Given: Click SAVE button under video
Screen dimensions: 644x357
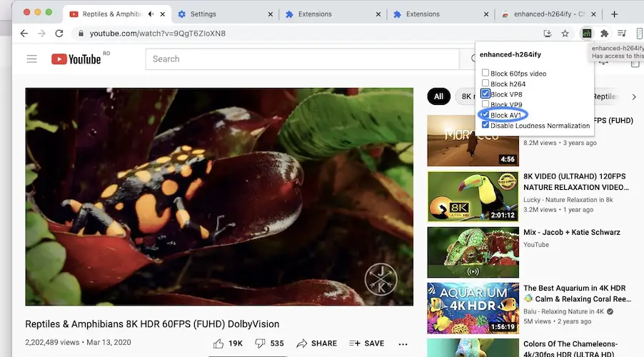Looking at the screenshot, I should pyautogui.click(x=367, y=343).
